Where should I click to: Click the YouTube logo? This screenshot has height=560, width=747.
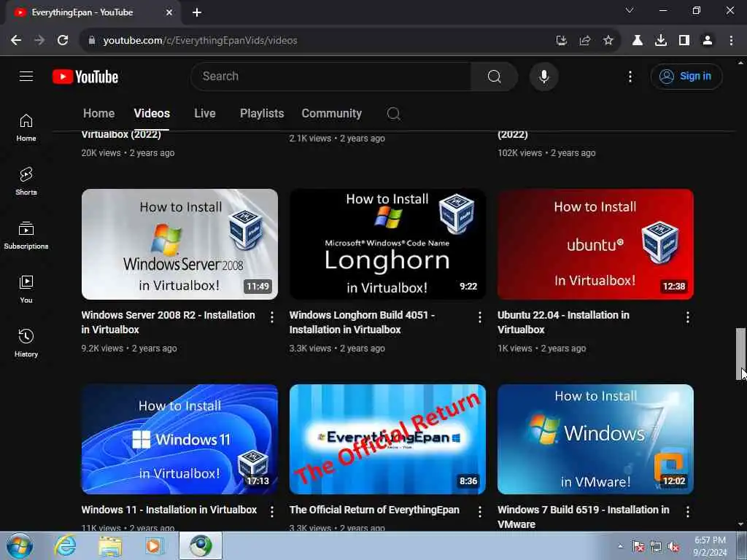click(x=85, y=77)
